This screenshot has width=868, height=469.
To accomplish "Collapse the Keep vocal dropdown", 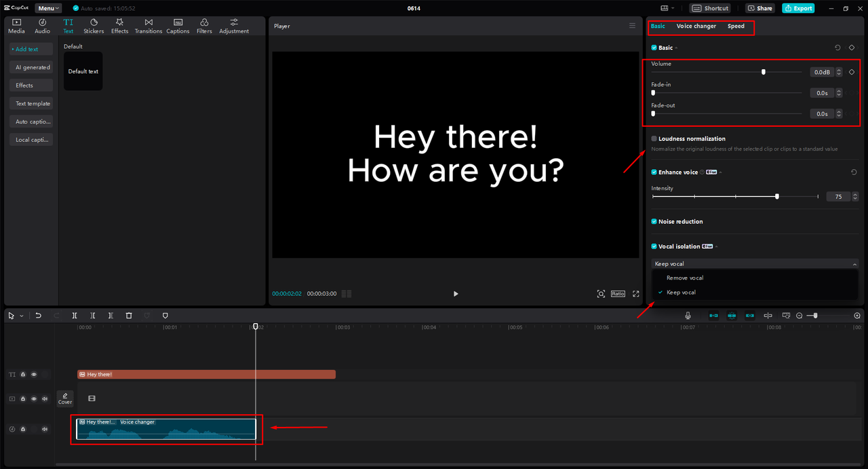I will (x=854, y=264).
